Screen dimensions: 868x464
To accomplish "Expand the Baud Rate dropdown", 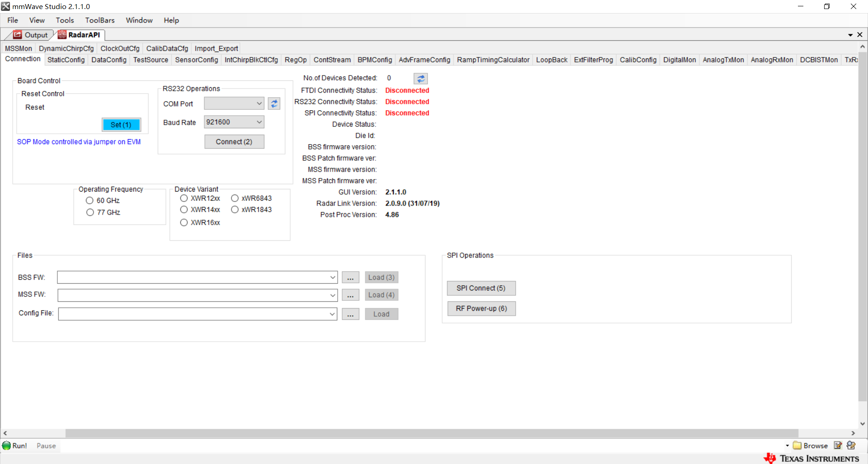I will click(259, 122).
